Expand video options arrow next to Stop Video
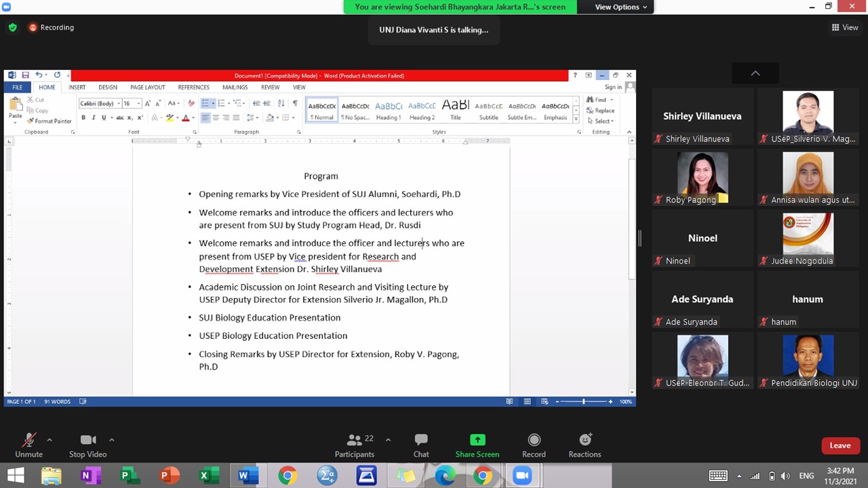Image resolution: width=868 pixels, height=488 pixels. [111, 440]
